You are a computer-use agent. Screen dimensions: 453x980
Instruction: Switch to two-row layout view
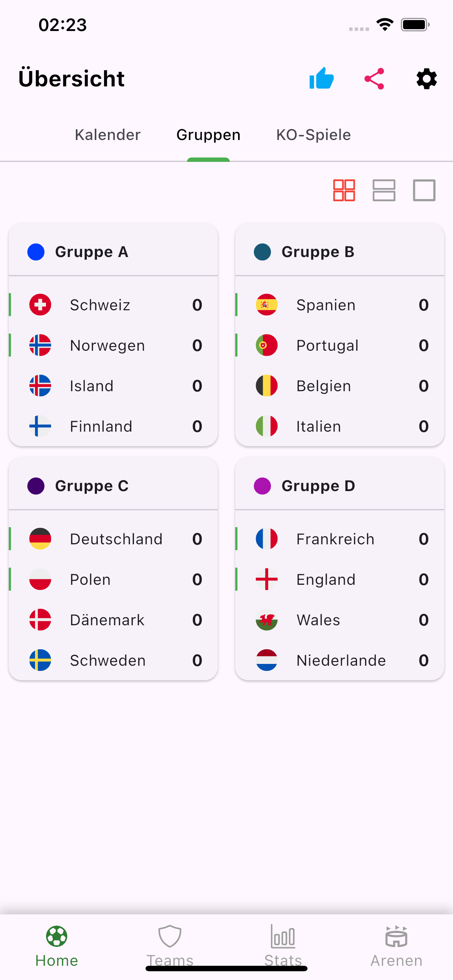[x=384, y=190]
